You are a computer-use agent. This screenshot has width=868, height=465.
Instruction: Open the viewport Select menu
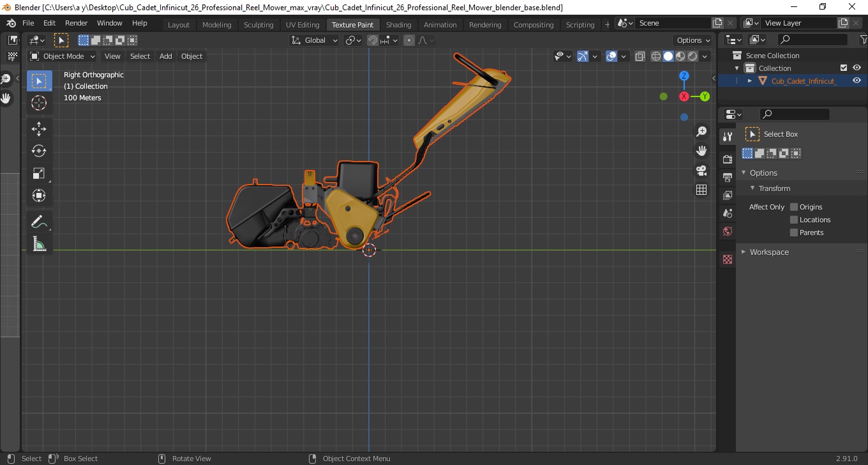click(x=140, y=56)
